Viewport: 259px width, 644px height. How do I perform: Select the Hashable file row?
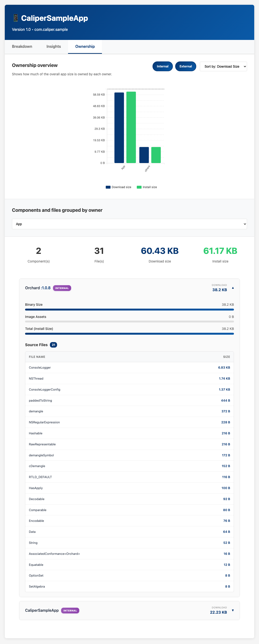(x=129, y=433)
